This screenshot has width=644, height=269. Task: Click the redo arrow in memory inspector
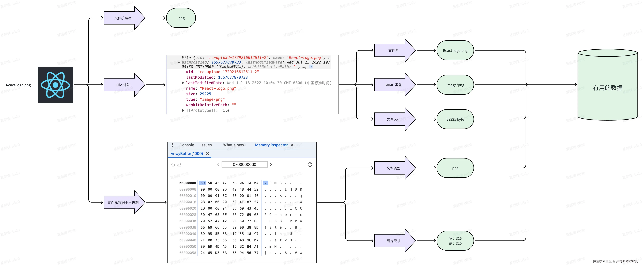pyautogui.click(x=179, y=165)
